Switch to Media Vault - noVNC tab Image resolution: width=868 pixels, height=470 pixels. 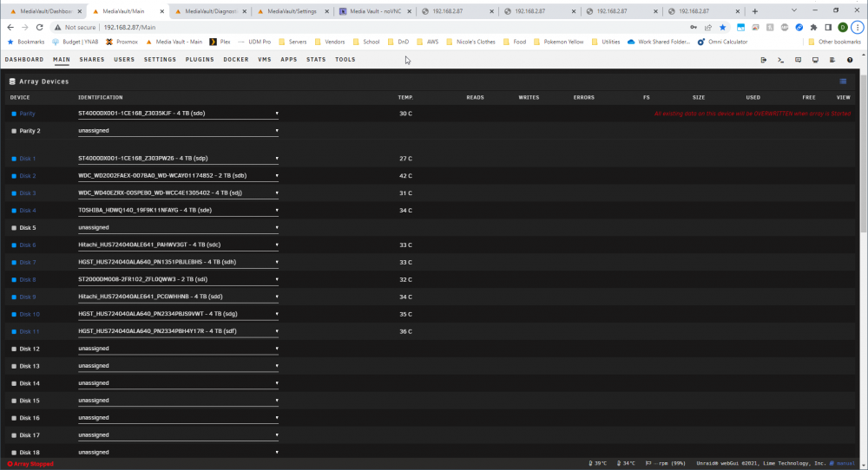pyautogui.click(x=375, y=11)
